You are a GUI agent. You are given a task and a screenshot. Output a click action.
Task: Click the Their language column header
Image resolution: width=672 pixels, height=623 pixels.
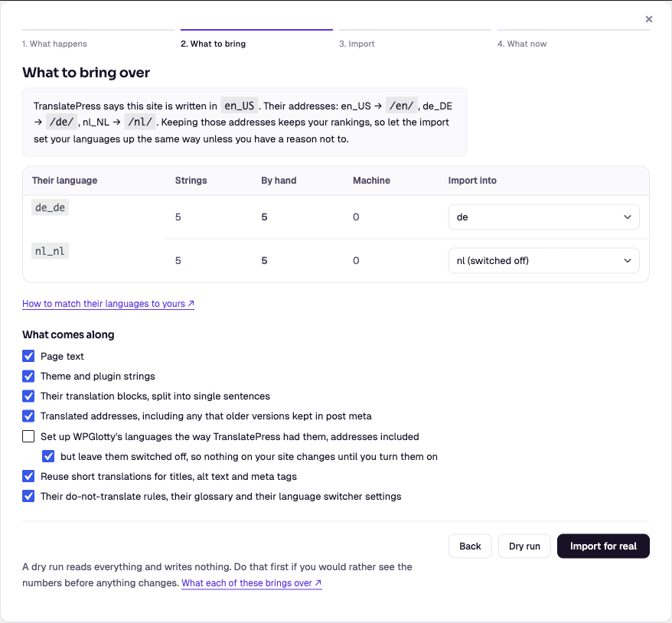(65, 181)
